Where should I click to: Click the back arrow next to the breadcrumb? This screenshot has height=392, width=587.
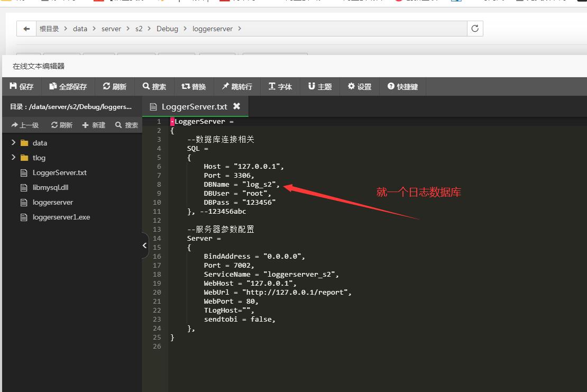click(x=26, y=29)
